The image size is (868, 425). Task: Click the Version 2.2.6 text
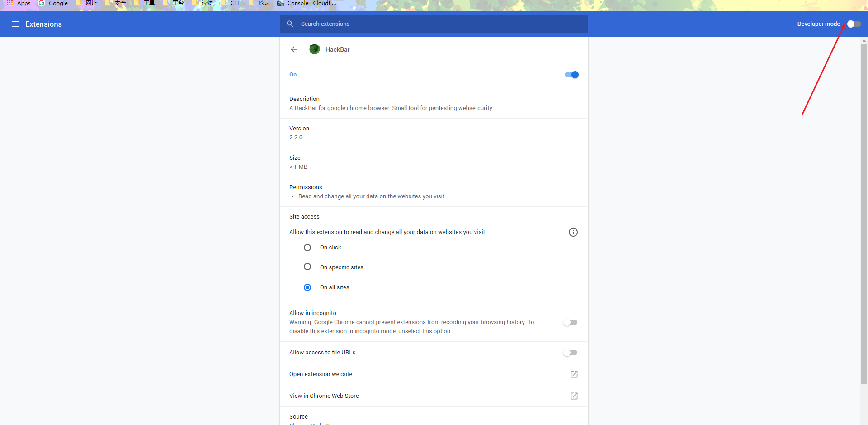click(x=296, y=138)
